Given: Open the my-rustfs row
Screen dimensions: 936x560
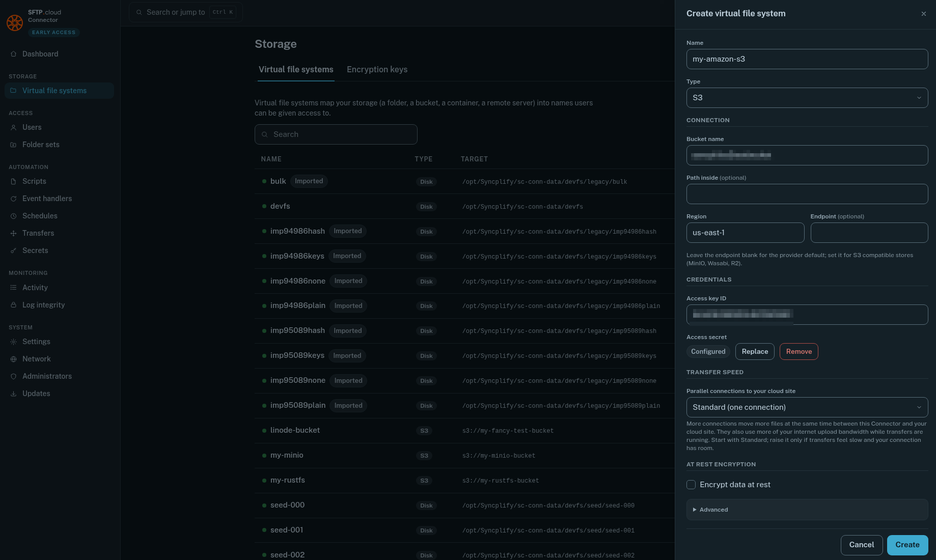Looking at the screenshot, I should 464,481.
